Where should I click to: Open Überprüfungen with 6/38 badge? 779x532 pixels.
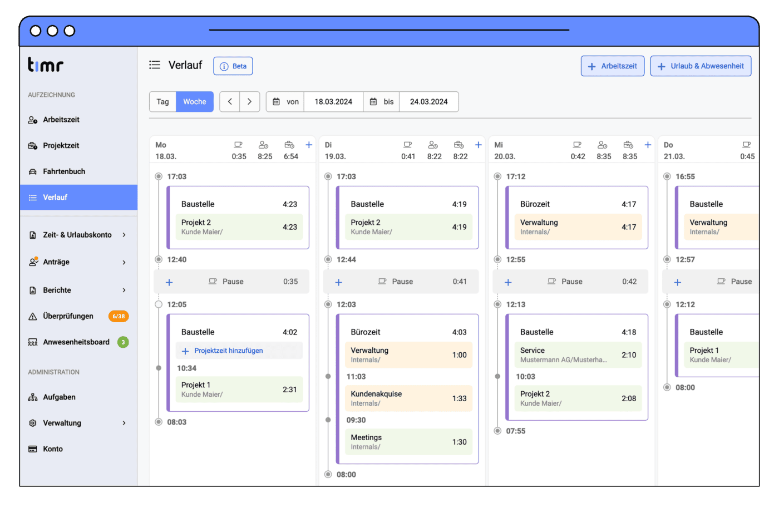tap(78, 316)
